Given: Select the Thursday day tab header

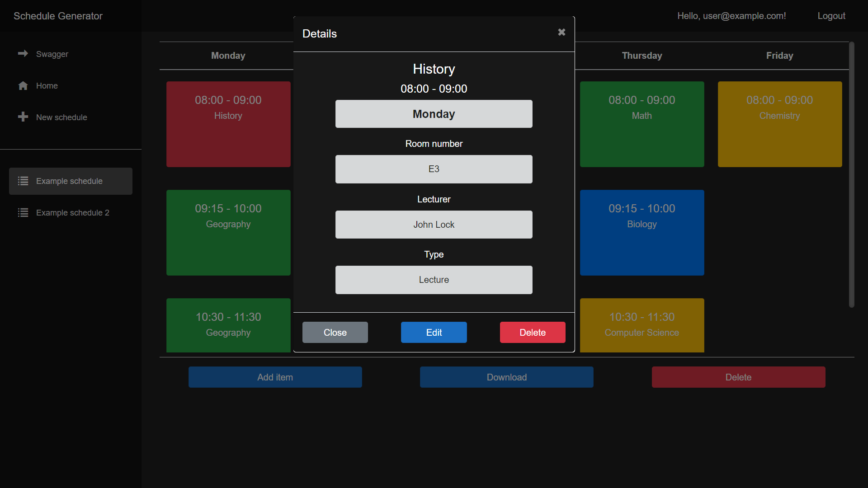Looking at the screenshot, I should [x=642, y=56].
